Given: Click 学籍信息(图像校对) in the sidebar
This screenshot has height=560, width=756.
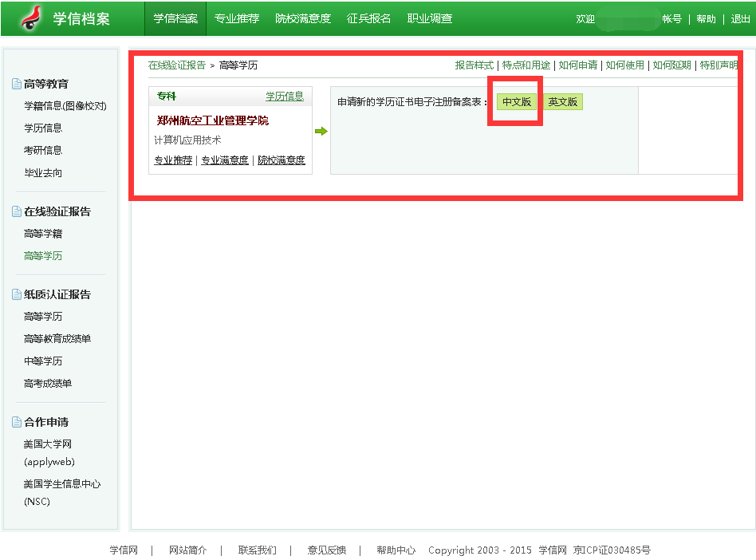Looking at the screenshot, I should (65, 106).
